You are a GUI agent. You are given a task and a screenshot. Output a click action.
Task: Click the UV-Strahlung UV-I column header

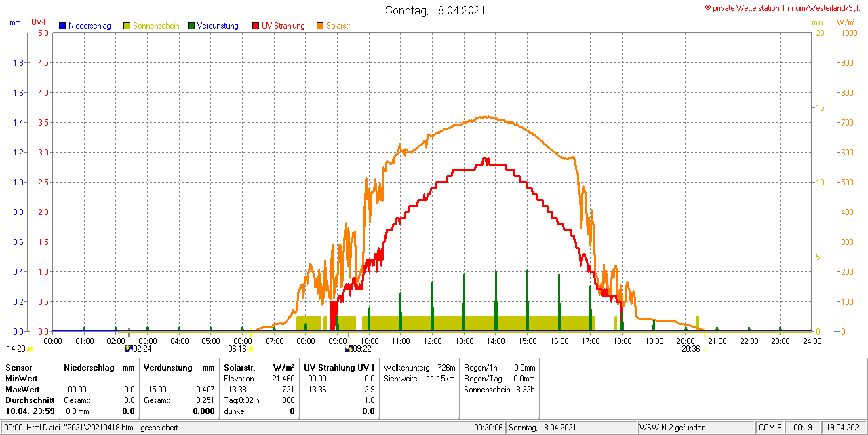coord(339,367)
